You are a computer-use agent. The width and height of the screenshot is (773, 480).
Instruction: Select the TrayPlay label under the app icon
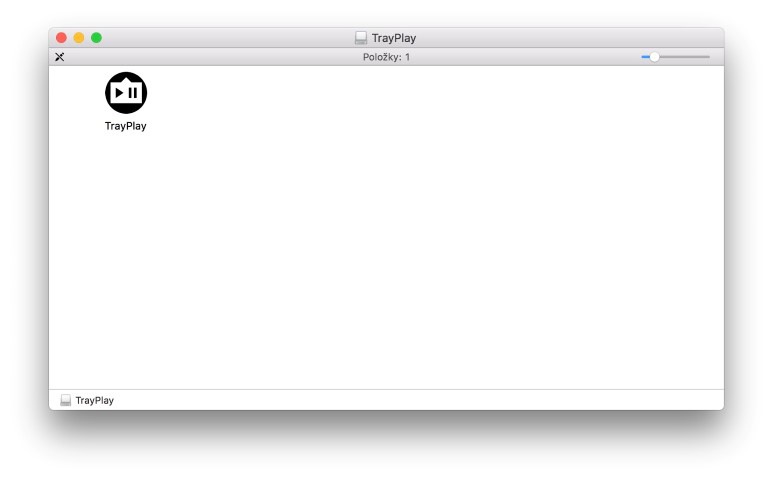click(126, 126)
